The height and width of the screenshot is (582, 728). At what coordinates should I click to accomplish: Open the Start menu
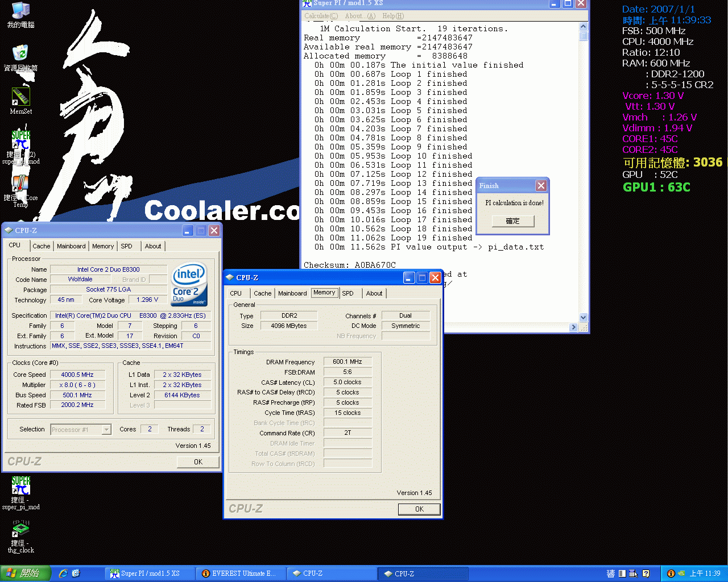coord(26,573)
